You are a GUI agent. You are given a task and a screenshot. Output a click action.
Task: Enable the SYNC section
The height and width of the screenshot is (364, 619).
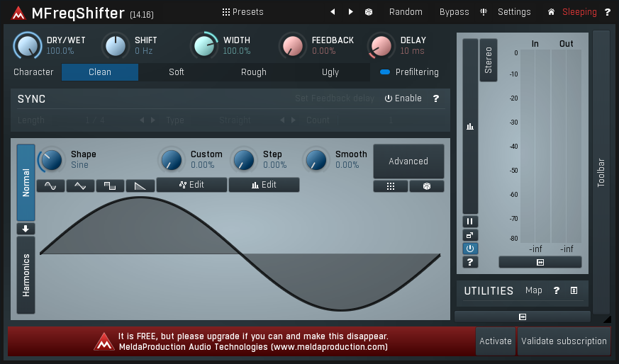403,98
